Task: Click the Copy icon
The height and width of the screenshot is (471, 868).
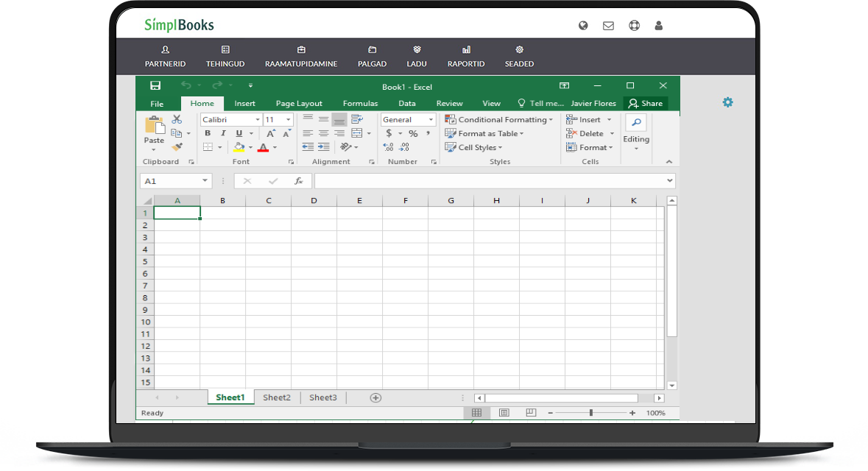Action: (x=177, y=133)
